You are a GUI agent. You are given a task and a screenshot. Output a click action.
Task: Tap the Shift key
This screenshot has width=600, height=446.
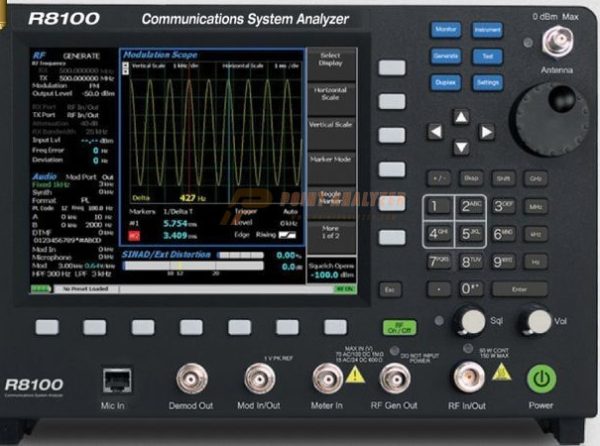(503, 178)
